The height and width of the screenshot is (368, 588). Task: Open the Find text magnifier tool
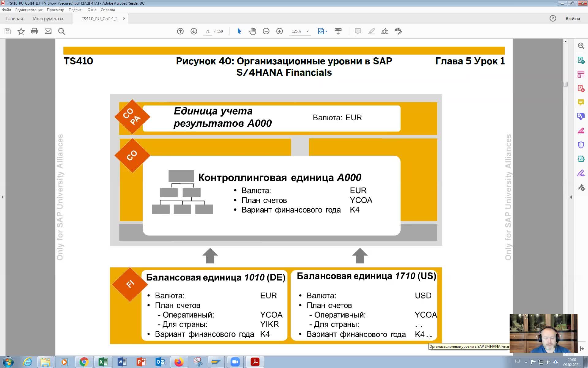click(62, 31)
